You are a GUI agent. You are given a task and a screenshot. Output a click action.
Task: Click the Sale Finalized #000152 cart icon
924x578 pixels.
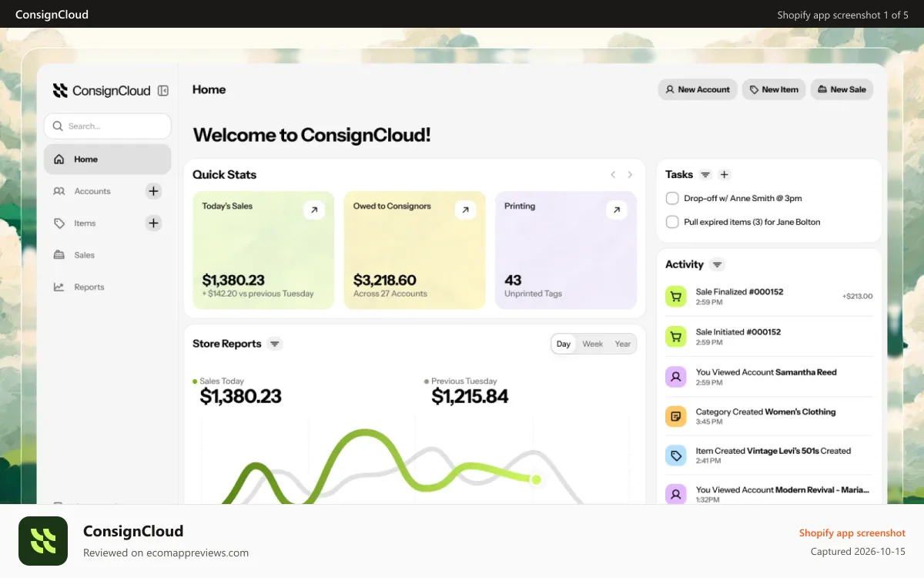click(675, 296)
